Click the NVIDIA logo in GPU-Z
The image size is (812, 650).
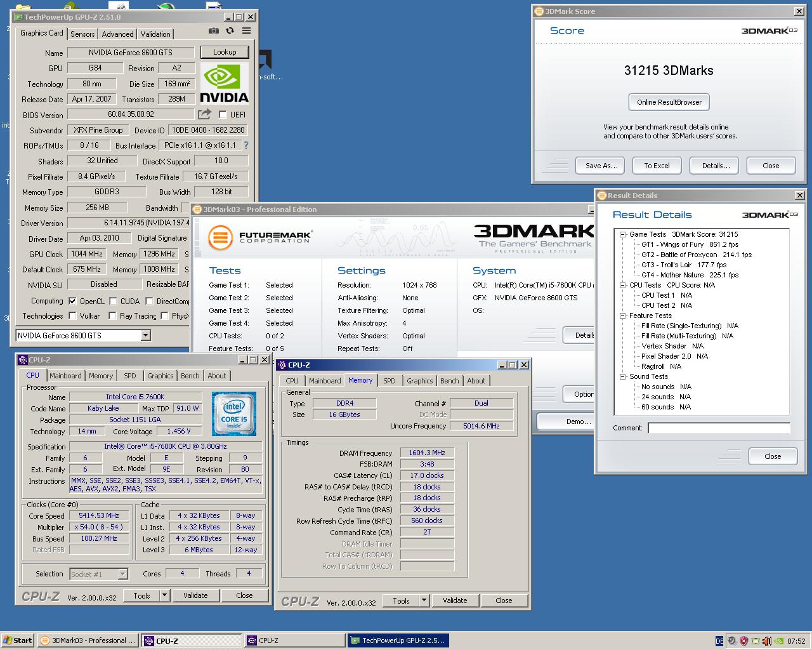click(x=224, y=83)
